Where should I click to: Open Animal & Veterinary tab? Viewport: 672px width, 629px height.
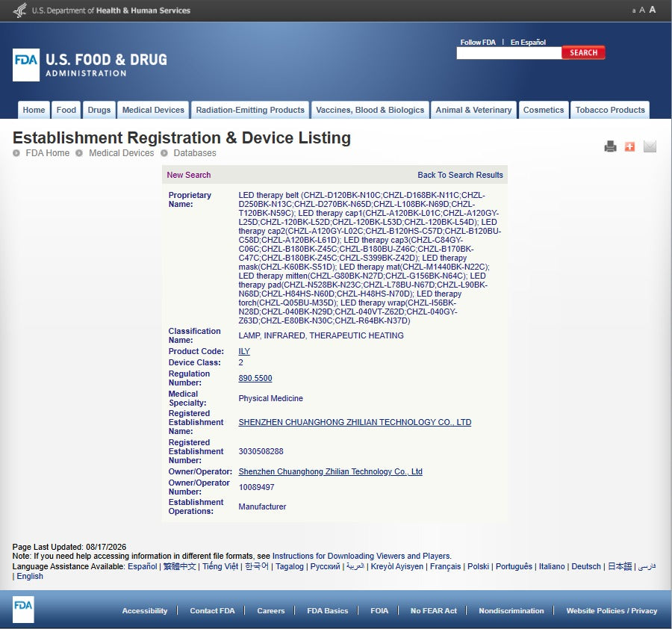click(473, 110)
